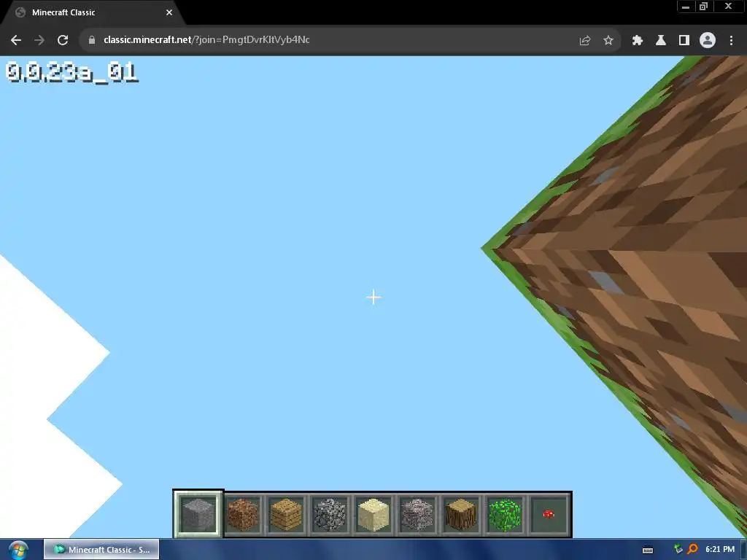747x560 pixels.
Task: Open the Chrome three-dot menu
Action: point(731,40)
